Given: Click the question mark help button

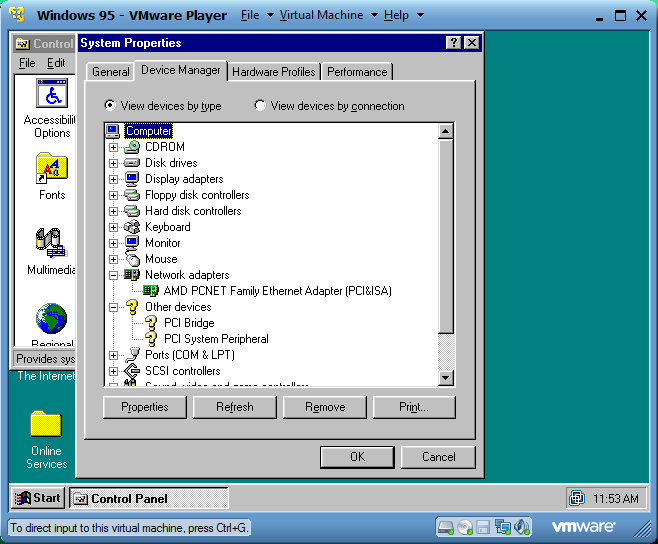Looking at the screenshot, I should 454,43.
